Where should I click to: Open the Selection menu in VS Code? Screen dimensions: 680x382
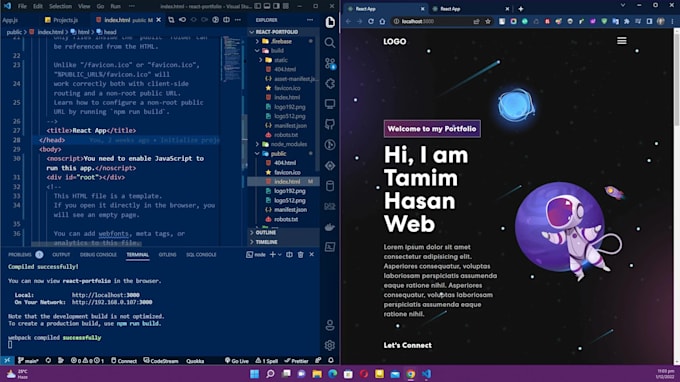[x=60, y=6]
